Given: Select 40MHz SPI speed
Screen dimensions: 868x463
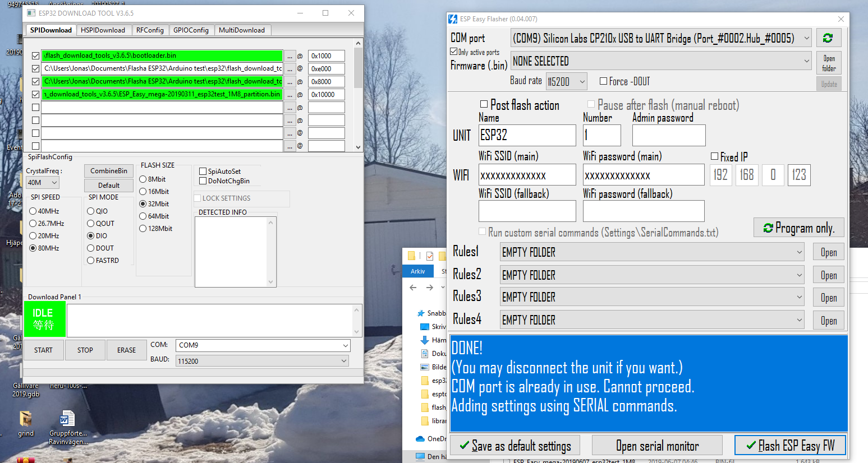Looking at the screenshot, I should [33, 211].
